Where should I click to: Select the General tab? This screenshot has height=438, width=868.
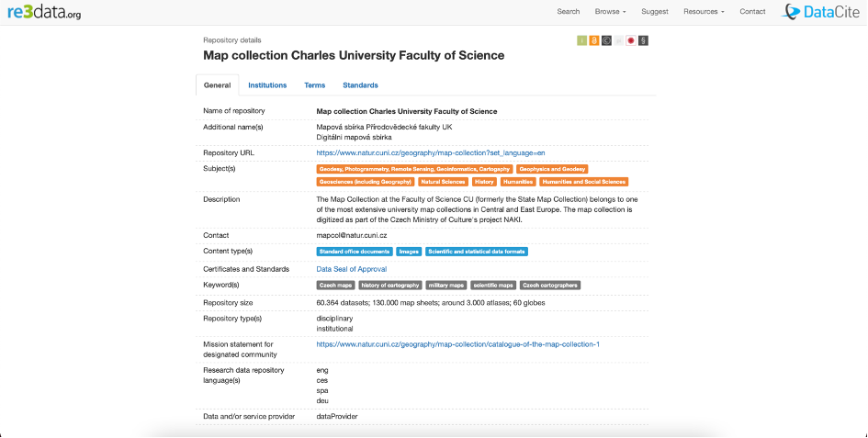217,85
